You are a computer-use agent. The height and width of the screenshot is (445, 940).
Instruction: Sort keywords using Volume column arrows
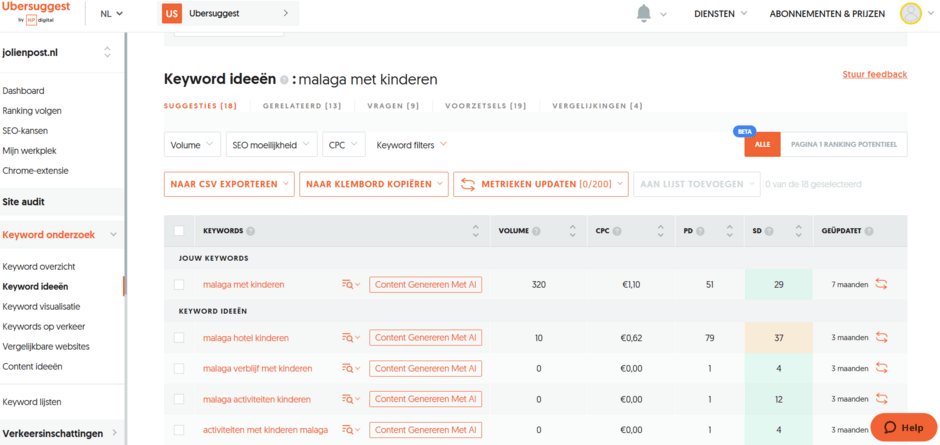(572, 231)
